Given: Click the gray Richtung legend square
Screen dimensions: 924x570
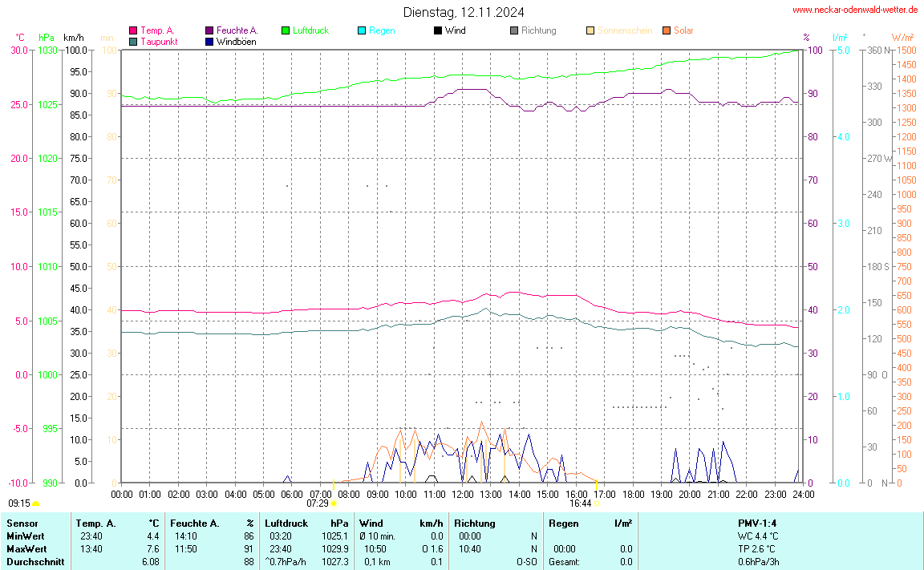Looking at the screenshot, I should (514, 30).
